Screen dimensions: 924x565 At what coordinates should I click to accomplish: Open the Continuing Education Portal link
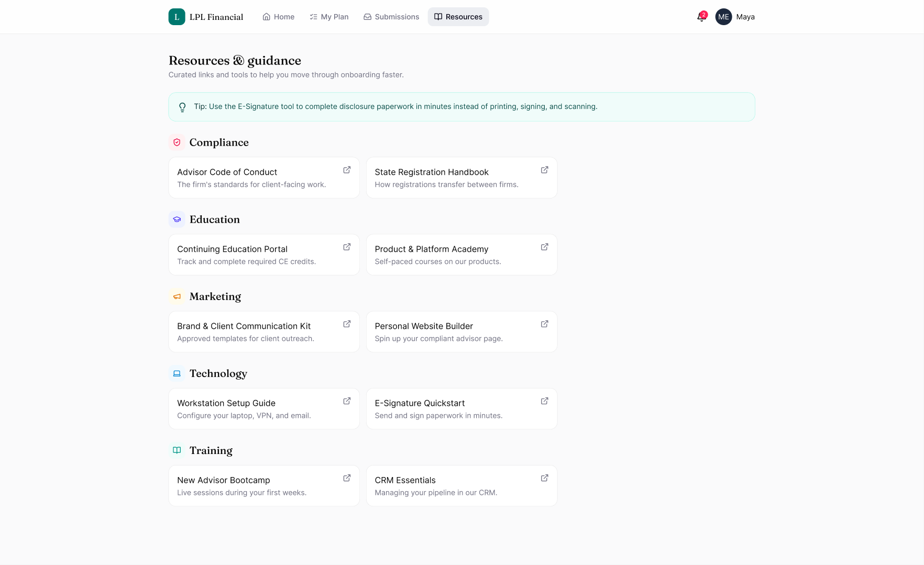(264, 254)
